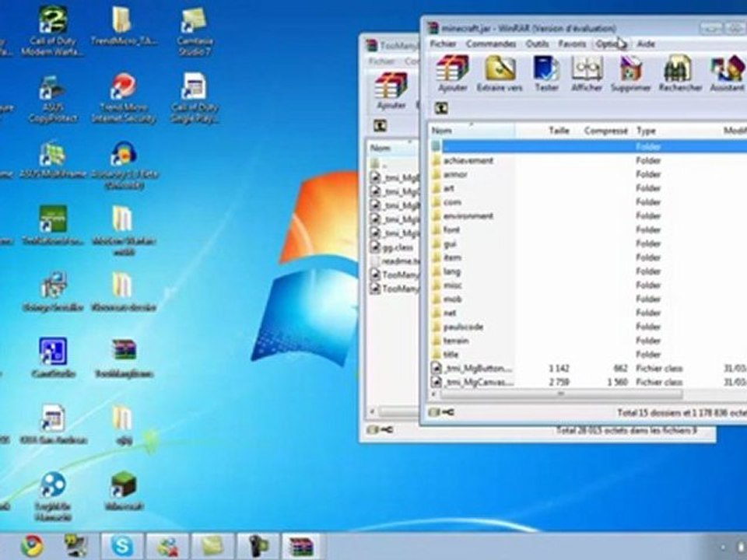This screenshot has height=560, width=747.
Task: Click horizontal scrollbar in minecraft.jar window
Action: point(559,394)
